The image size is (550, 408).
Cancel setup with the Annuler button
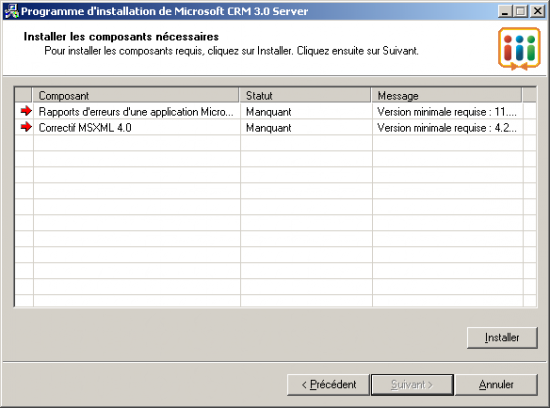click(496, 384)
